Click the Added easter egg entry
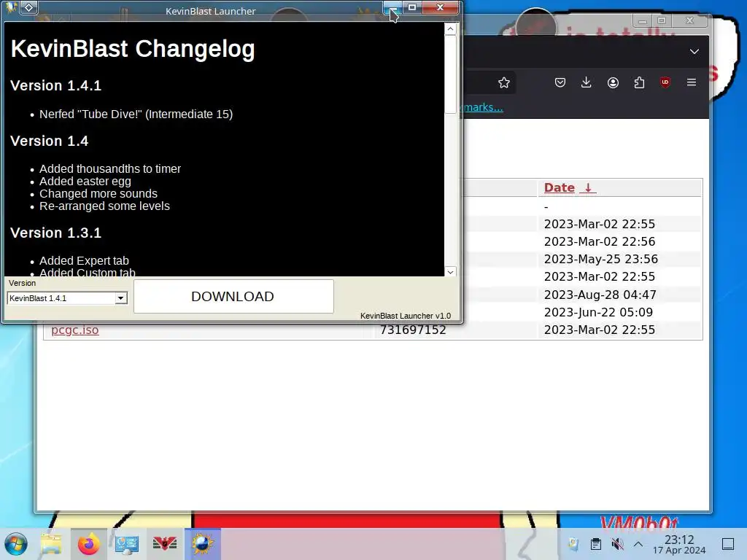747x560 pixels. point(85,181)
